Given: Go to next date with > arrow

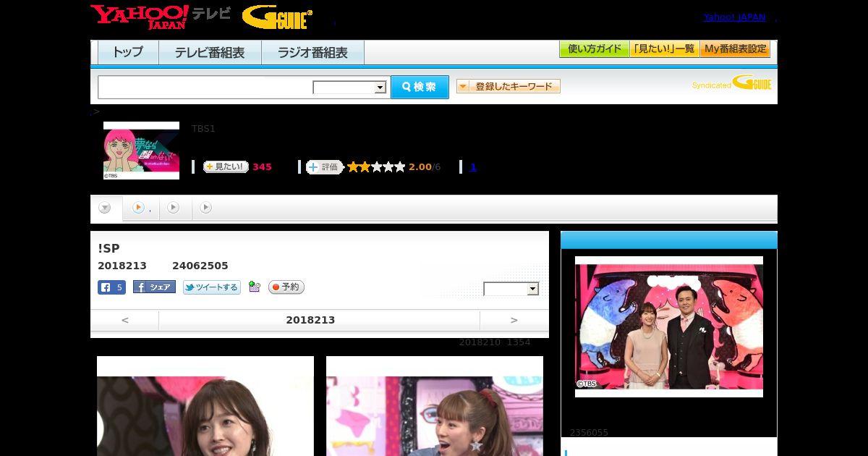Looking at the screenshot, I should [x=514, y=320].
